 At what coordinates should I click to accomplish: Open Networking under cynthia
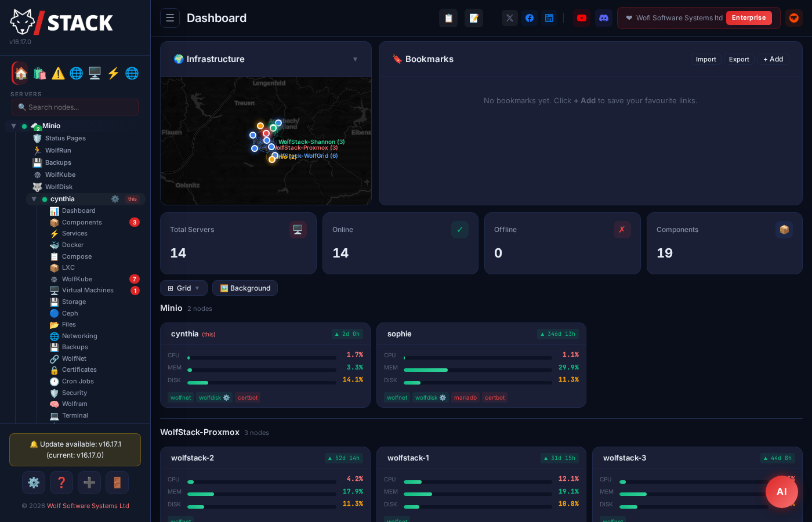[x=79, y=336]
